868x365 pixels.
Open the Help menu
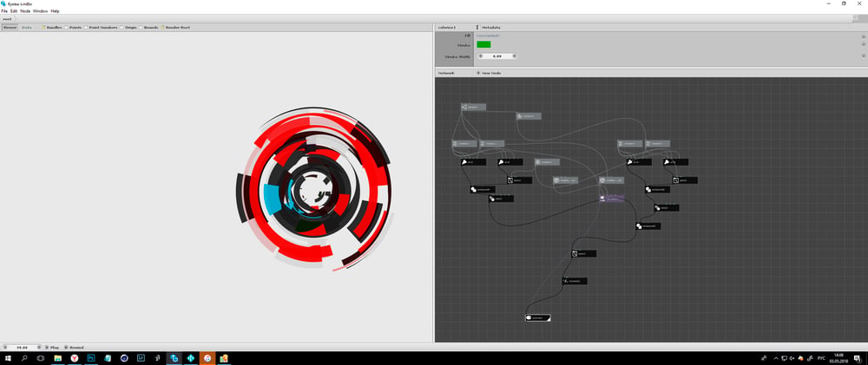tap(55, 11)
